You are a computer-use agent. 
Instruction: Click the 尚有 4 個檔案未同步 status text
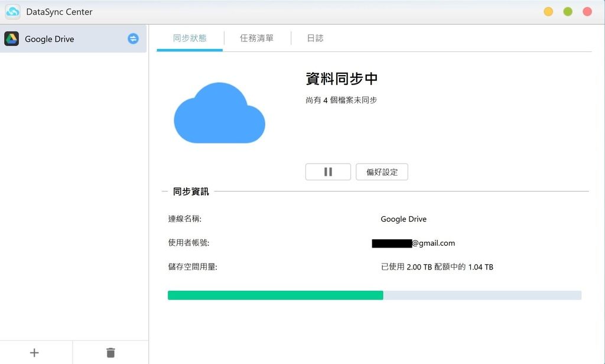click(x=341, y=100)
